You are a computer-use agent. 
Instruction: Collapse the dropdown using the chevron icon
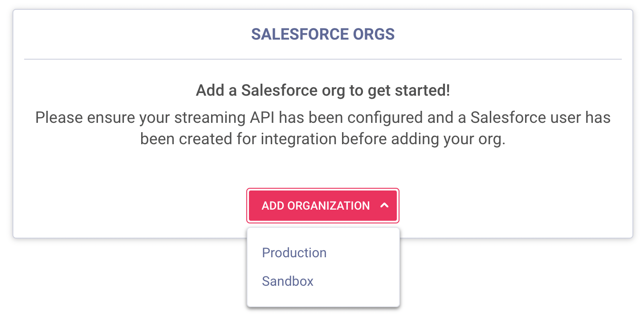pos(385,206)
